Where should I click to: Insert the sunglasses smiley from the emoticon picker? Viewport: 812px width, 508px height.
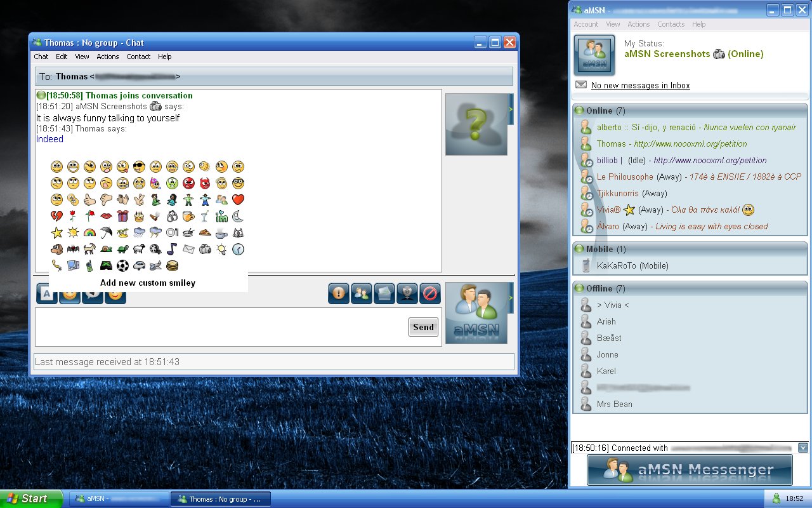tap(140, 167)
